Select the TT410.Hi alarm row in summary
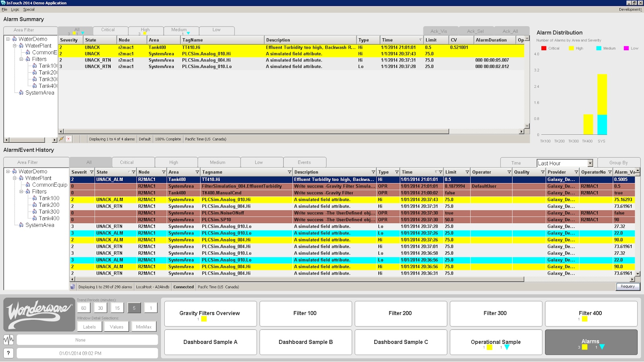Viewport: 644px width, 362px height. pyautogui.click(x=291, y=47)
